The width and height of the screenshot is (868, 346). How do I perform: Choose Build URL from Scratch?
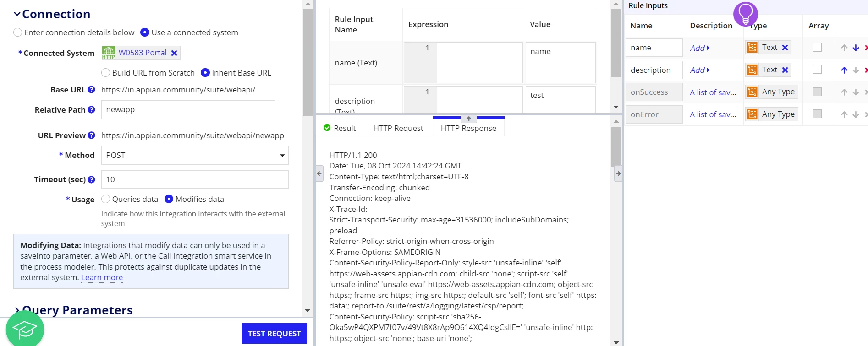106,73
